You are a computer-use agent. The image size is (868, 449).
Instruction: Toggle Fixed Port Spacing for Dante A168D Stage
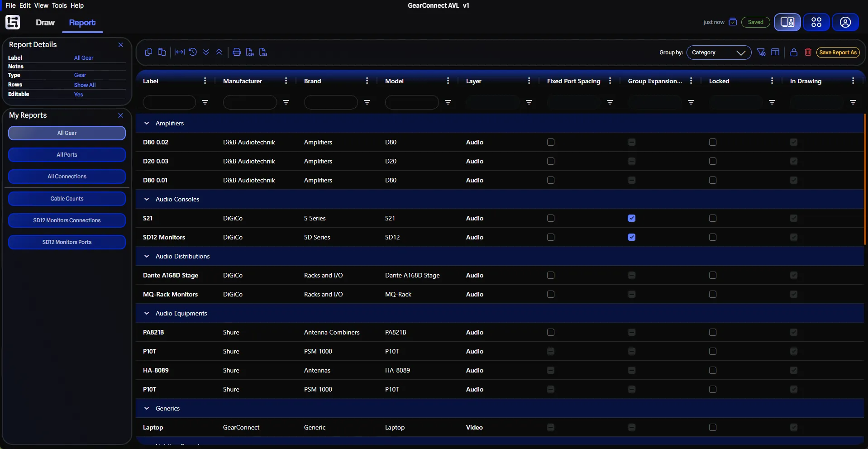551,275
